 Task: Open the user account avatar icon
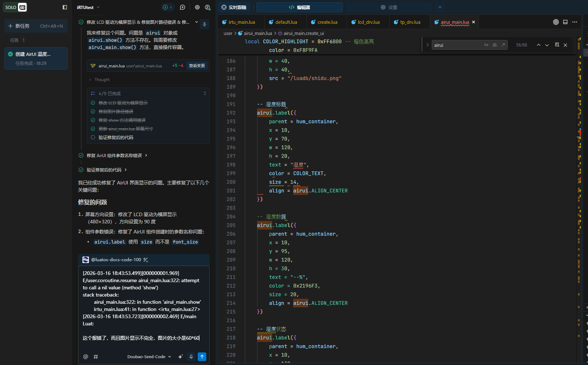point(207,7)
